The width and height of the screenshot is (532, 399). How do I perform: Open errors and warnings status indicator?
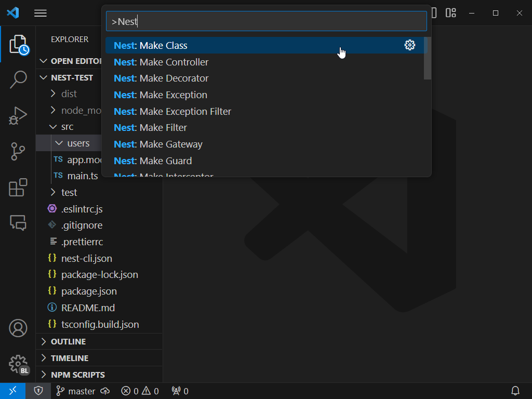pos(140,391)
